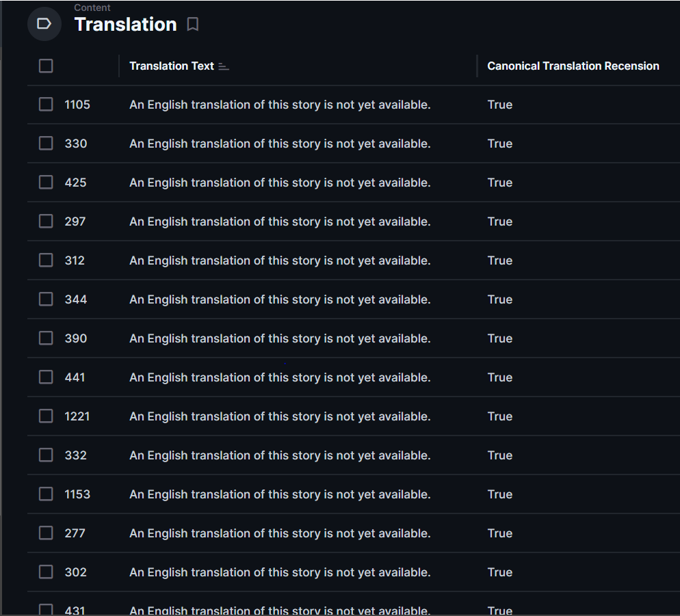Click the sort icon beside Translation Text

(224, 66)
